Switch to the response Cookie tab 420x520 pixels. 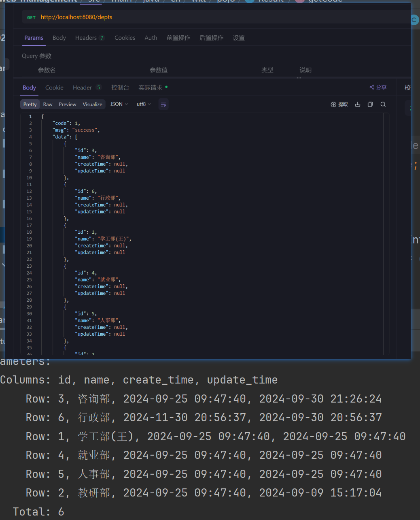pos(54,87)
